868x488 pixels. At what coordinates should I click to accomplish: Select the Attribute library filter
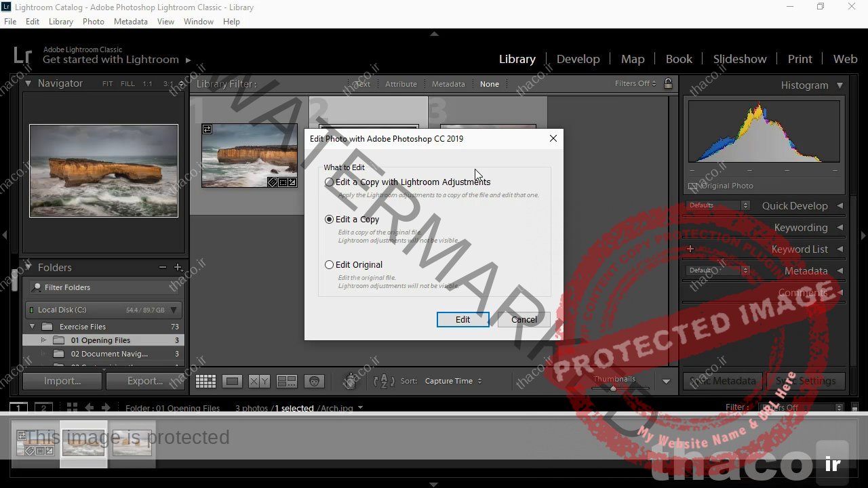401,84
